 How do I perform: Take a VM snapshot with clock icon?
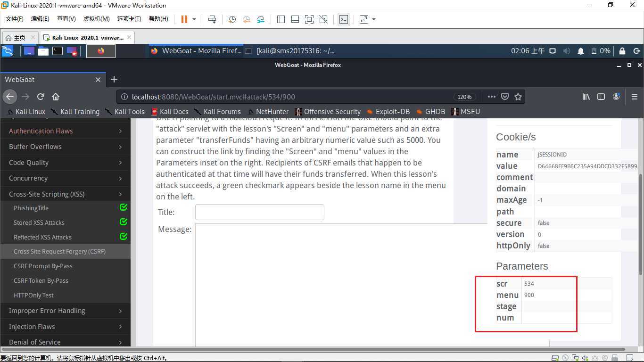click(x=232, y=19)
